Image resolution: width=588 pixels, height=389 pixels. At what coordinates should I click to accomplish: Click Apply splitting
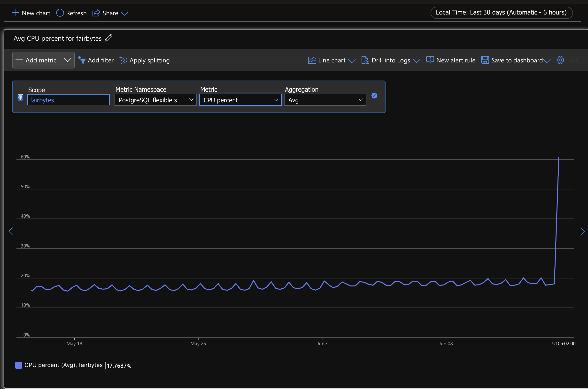click(x=145, y=60)
